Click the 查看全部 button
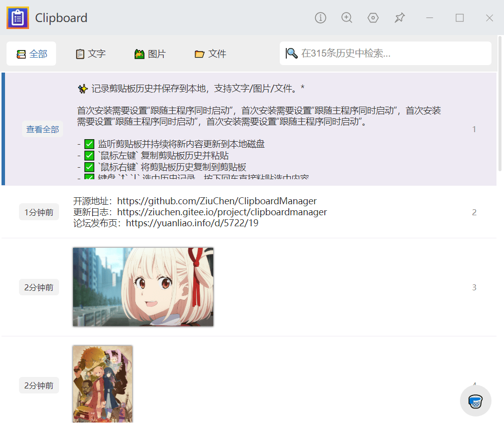 click(43, 129)
